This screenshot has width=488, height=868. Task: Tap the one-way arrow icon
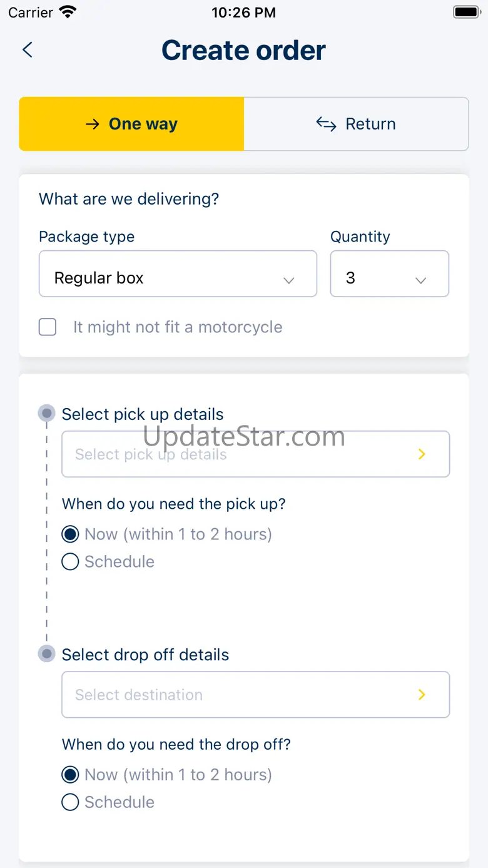[93, 124]
